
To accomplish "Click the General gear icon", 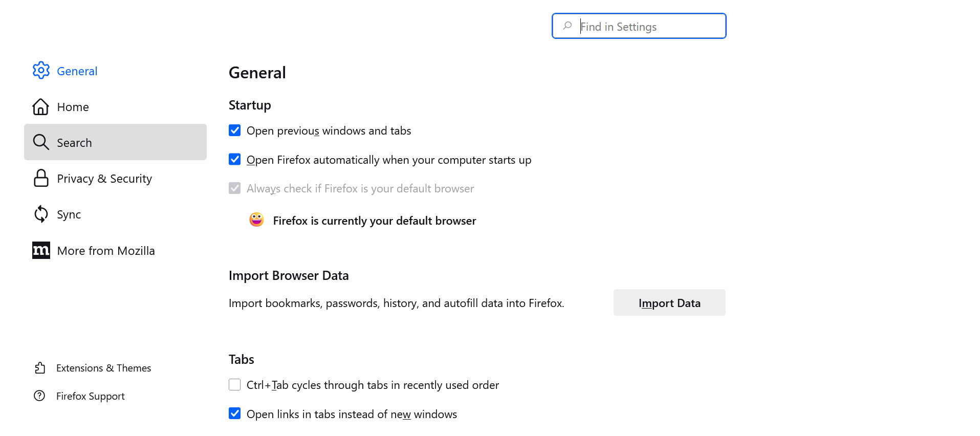I will (x=41, y=71).
